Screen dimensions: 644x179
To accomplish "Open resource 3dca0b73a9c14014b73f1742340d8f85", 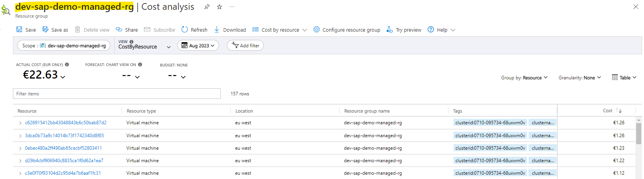I will click(x=65, y=136).
